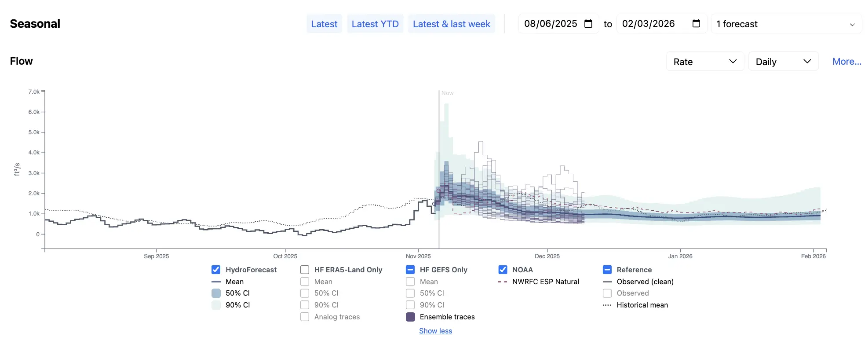
Task: Click the HF GEFS Only partial-select checkbox icon
Action: (410, 270)
